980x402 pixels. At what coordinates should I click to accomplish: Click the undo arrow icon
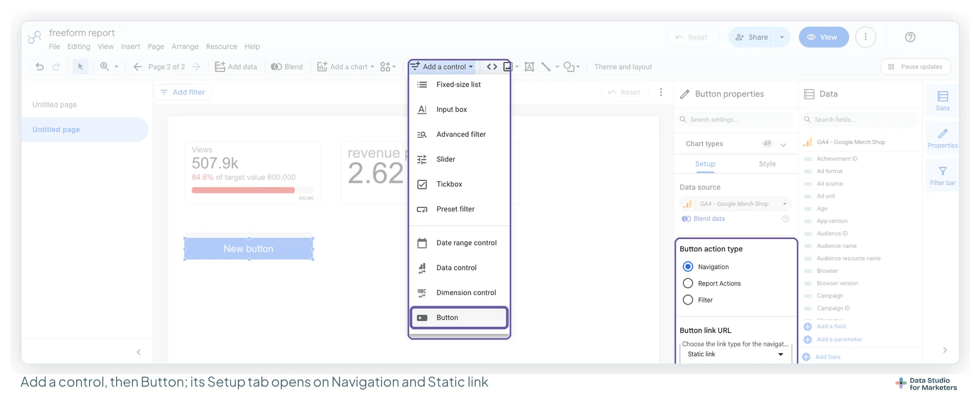click(x=39, y=67)
